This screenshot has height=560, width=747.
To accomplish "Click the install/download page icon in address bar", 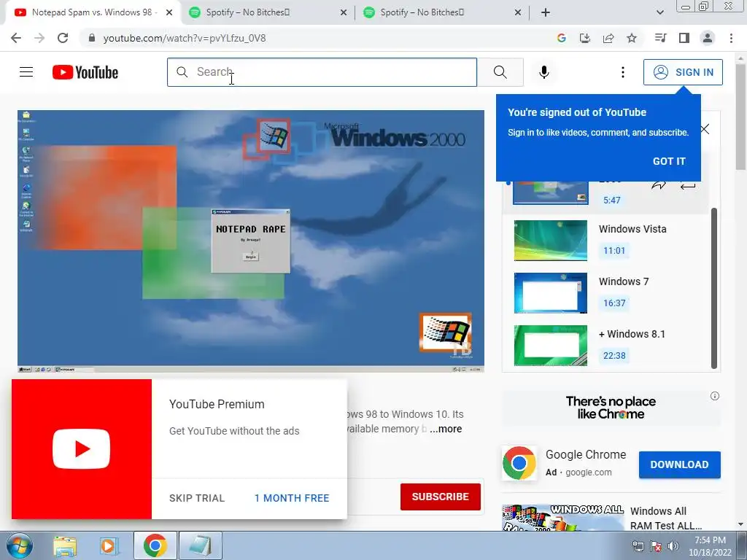I will click(x=585, y=38).
